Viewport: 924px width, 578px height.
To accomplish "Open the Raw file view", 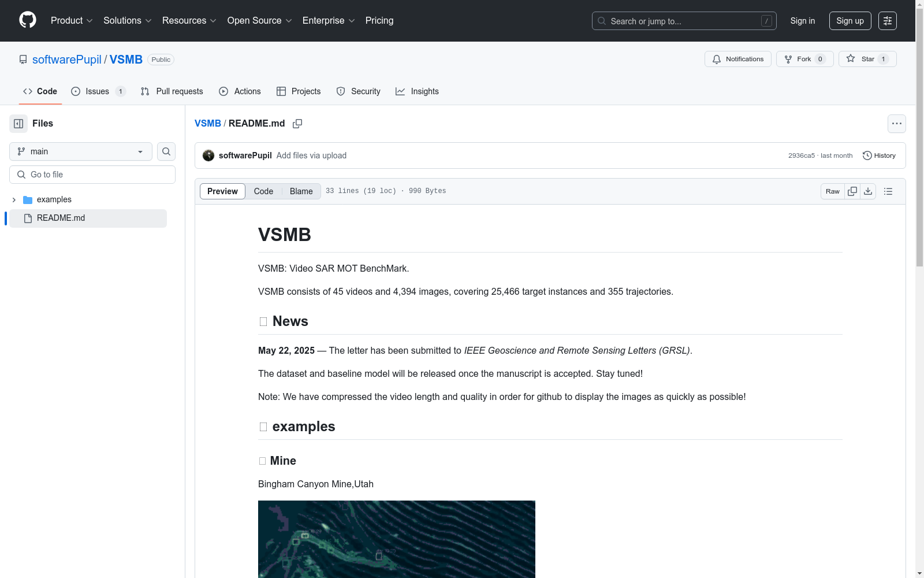I will (833, 191).
